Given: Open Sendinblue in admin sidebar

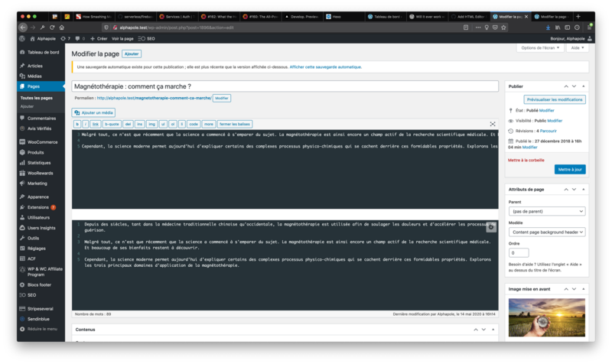Looking at the screenshot, I should 41,319.
